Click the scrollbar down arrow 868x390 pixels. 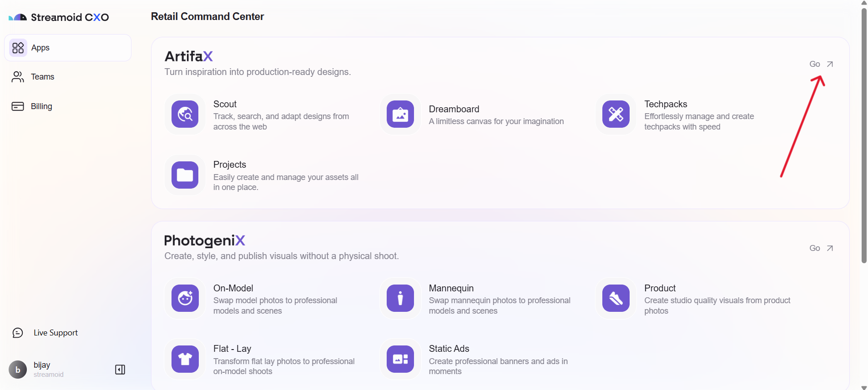point(864,387)
